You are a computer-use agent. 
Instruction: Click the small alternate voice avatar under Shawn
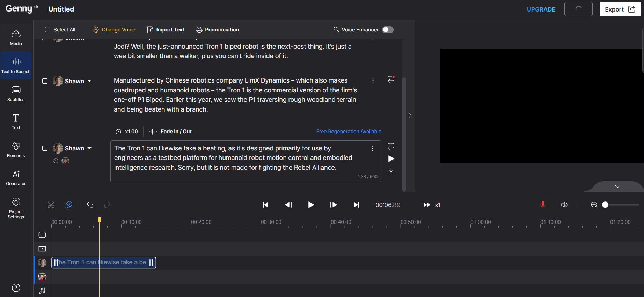[65, 161]
